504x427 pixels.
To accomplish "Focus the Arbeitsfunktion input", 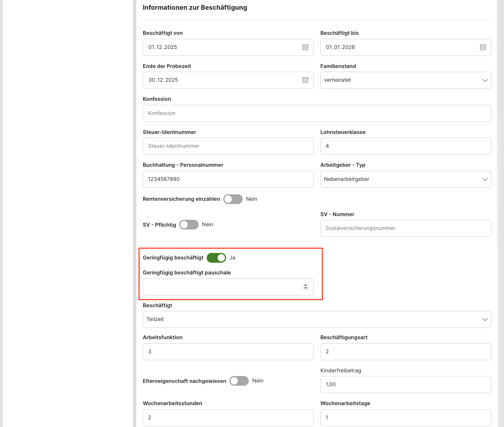I will click(x=228, y=352).
